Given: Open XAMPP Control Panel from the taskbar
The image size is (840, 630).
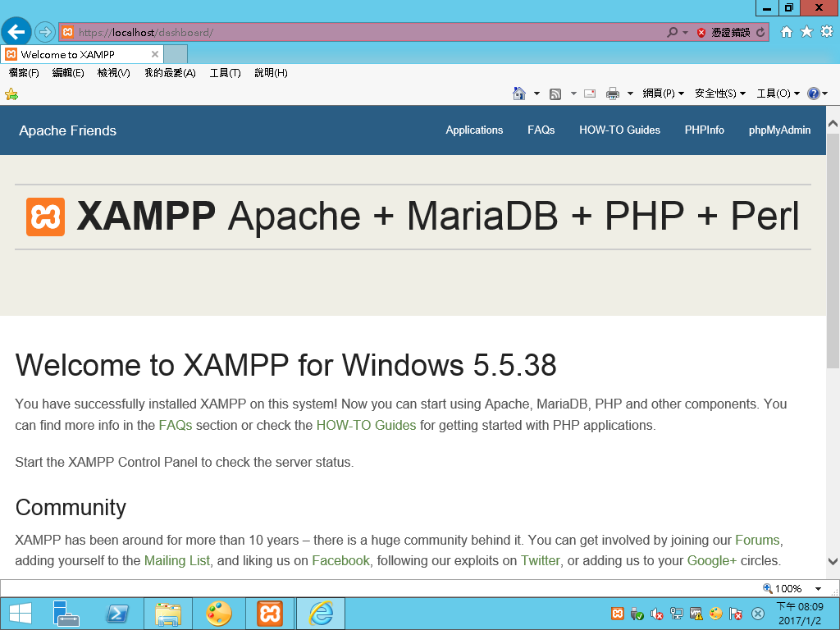Looking at the screenshot, I should tap(270, 614).
